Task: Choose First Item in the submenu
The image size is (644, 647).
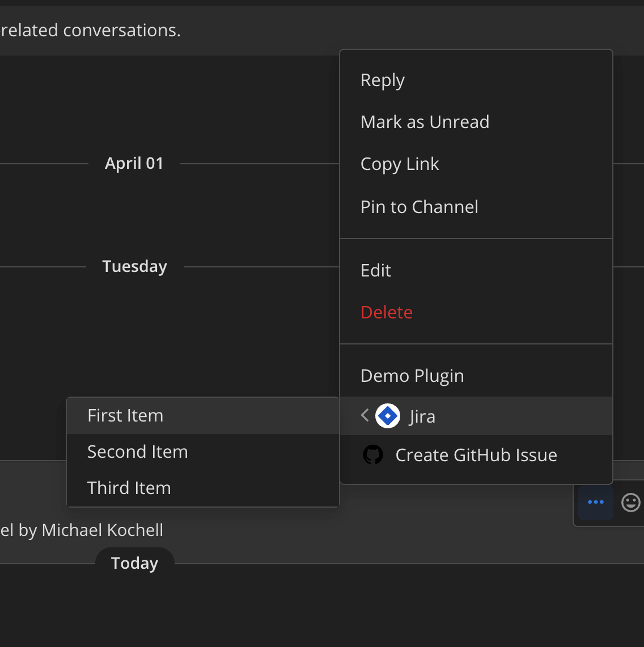Action: (x=125, y=415)
